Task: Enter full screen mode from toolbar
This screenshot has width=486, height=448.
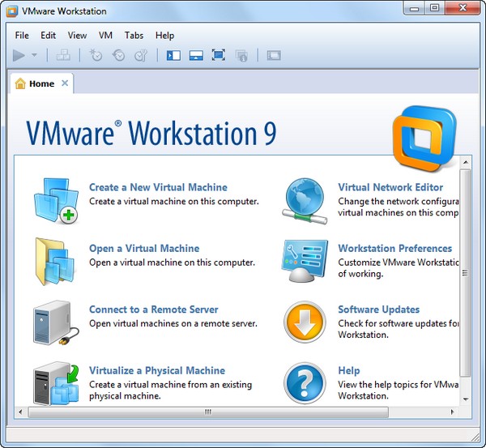Action: click(218, 55)
